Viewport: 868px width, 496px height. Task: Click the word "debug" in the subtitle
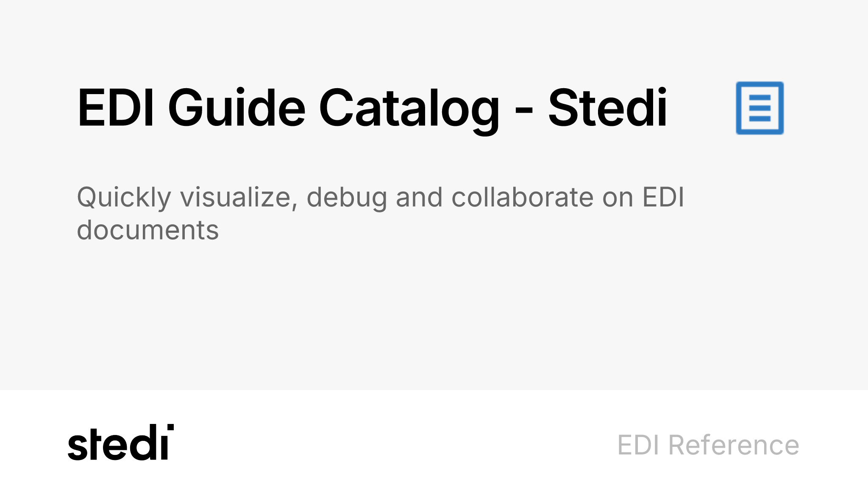[347, 198]
